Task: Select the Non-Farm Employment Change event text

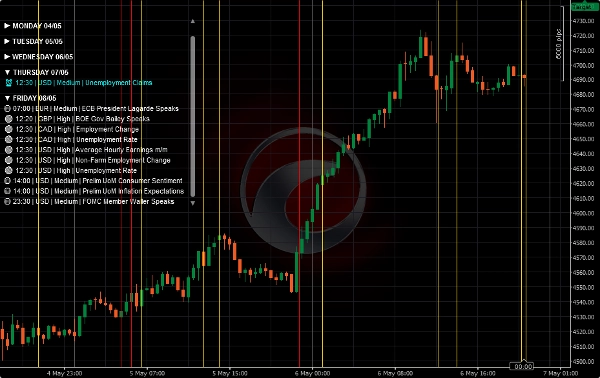Action: (93, 160)
